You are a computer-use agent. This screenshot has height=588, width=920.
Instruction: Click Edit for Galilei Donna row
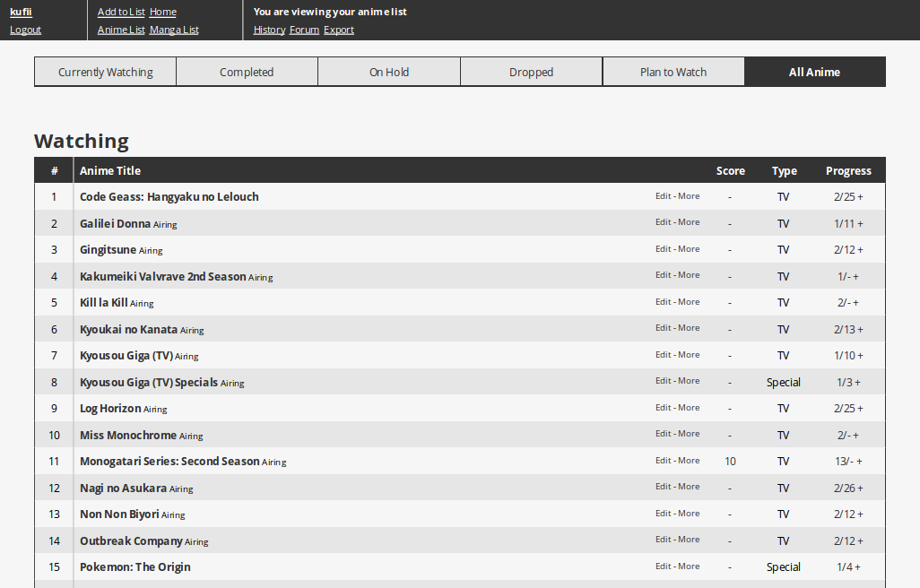click(663, 222)
